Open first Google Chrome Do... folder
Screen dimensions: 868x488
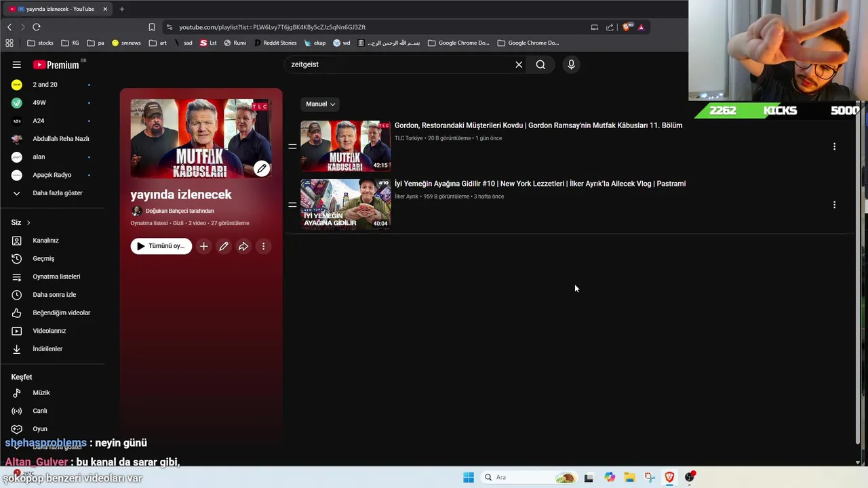pyautogui.click(x=458, y=43)
